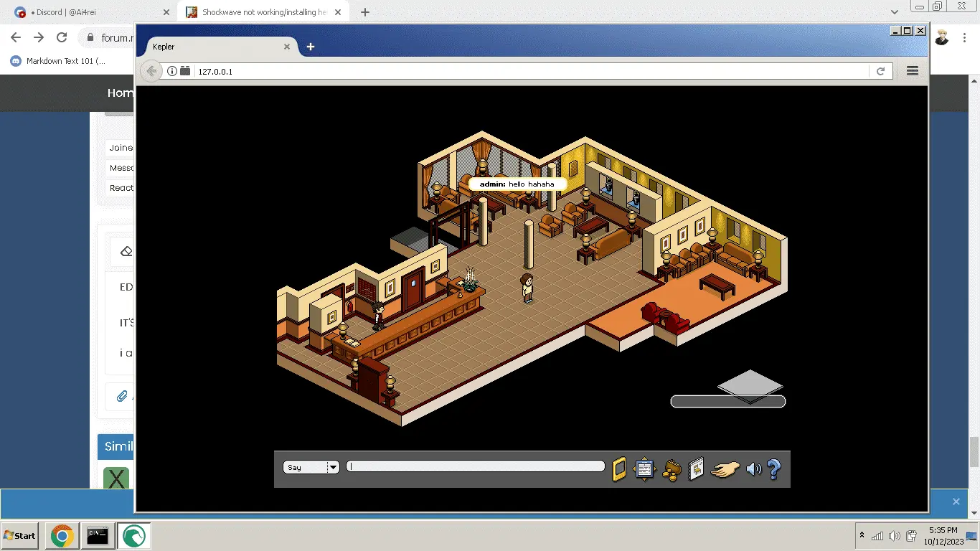
Task: Open the yellow Habbo Console icon
Action: coord(618,469)
